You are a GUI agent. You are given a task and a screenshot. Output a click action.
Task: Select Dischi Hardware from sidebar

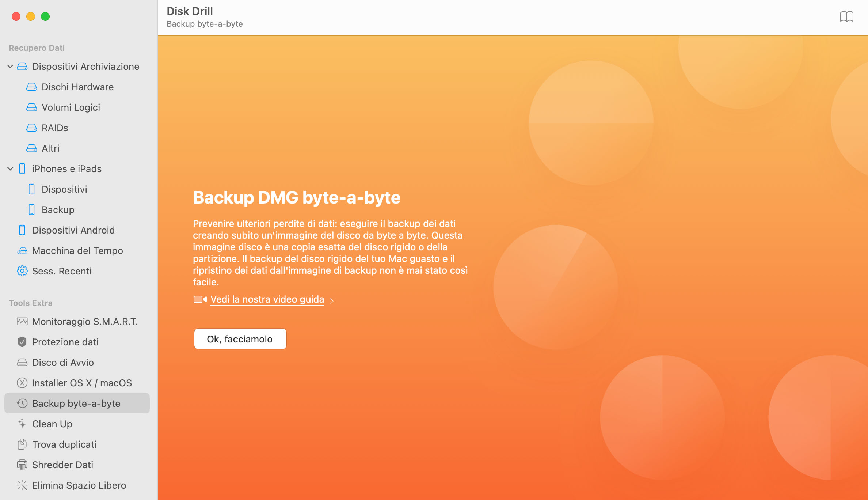click(77, 87)
